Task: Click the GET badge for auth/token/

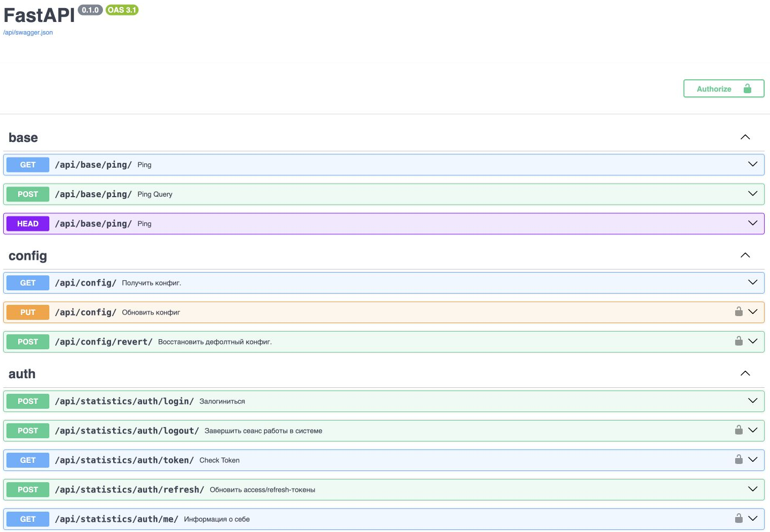Action: click(x=28, y=460)
